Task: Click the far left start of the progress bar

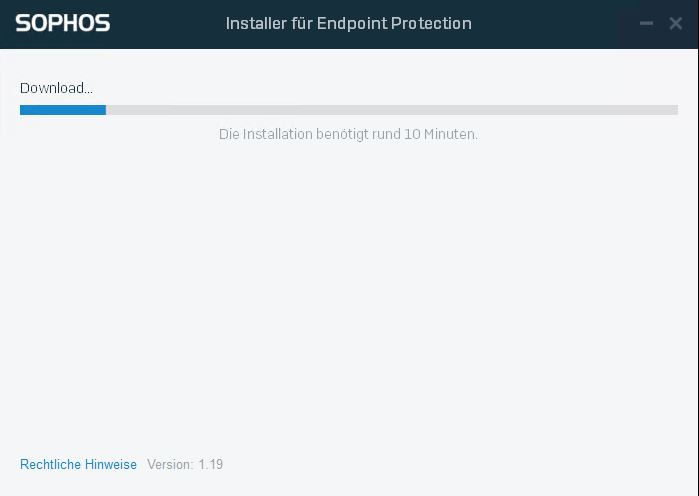Action: pos(23,110)
